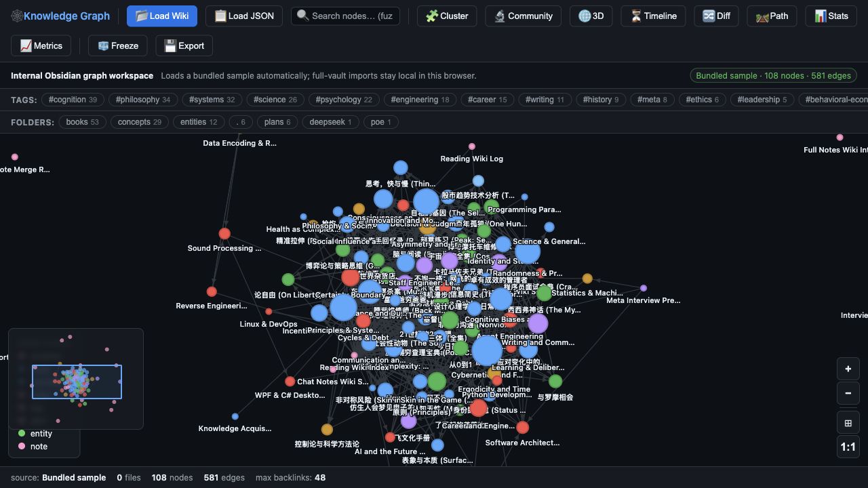This screenshot has height=488, width=868.
Task: Select the 控制论与科学方法论 yellow node
Action: (x=327, y=429)
